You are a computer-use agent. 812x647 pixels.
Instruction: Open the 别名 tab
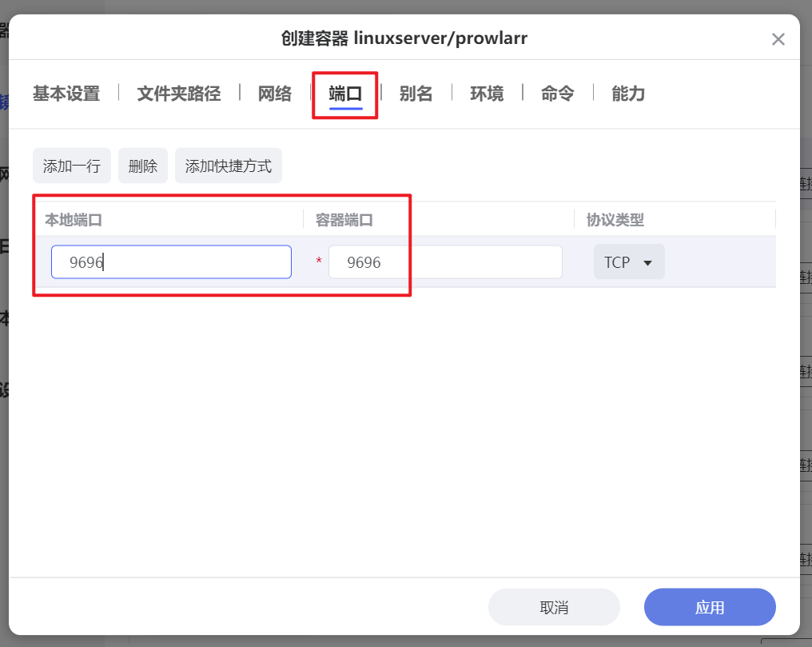coord(416,94)
